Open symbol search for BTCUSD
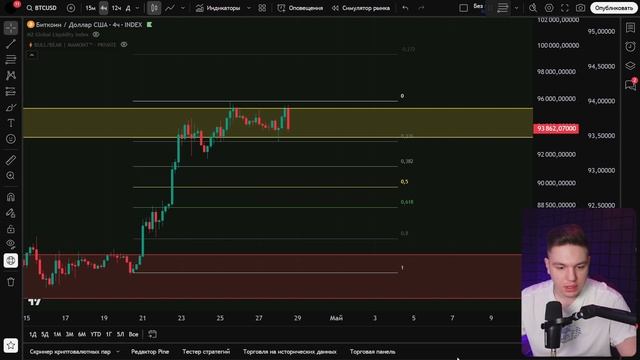Screen dimensions: 640x360 pyautogui.click(x=42, y=8)
